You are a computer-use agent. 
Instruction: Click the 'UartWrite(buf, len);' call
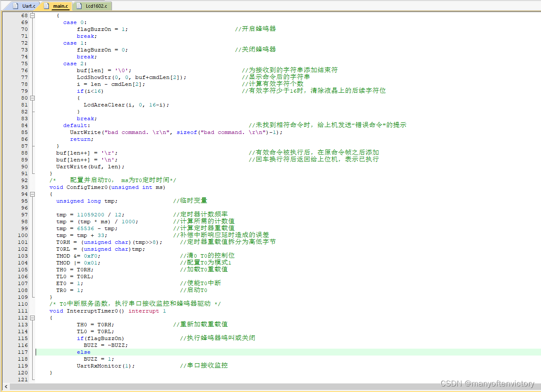(90, 167)
